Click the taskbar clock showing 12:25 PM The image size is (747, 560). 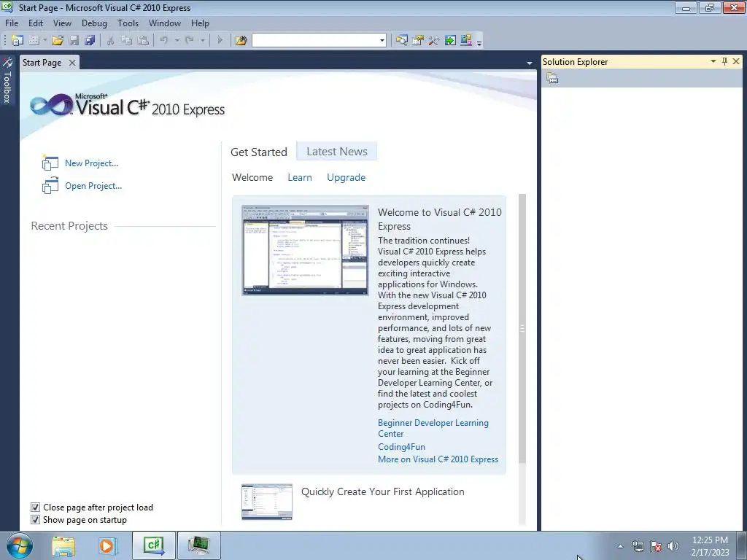click(710, 540)
